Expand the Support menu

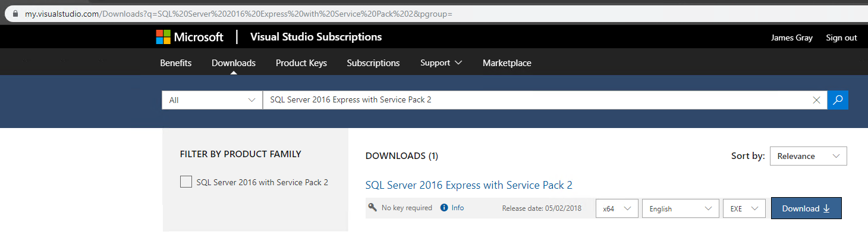click(x=441, y=63)
